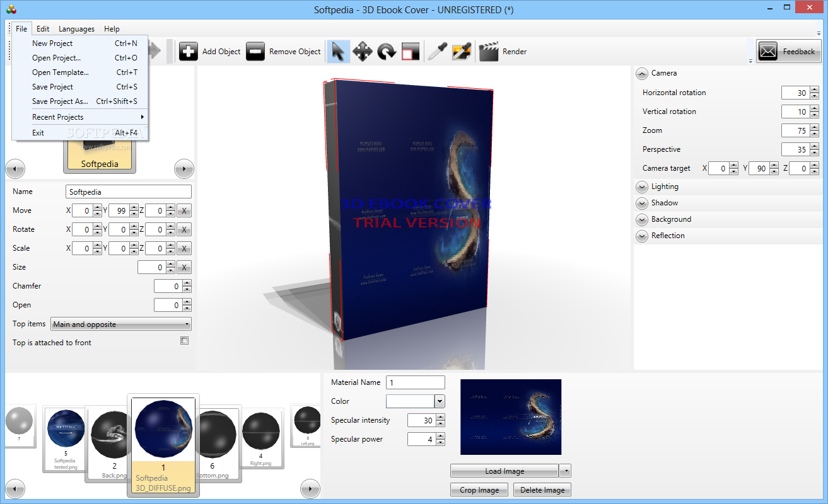The width and height of the screenshot is (828, 504).
Task: Expand the Reflection section
Action: 642,236
